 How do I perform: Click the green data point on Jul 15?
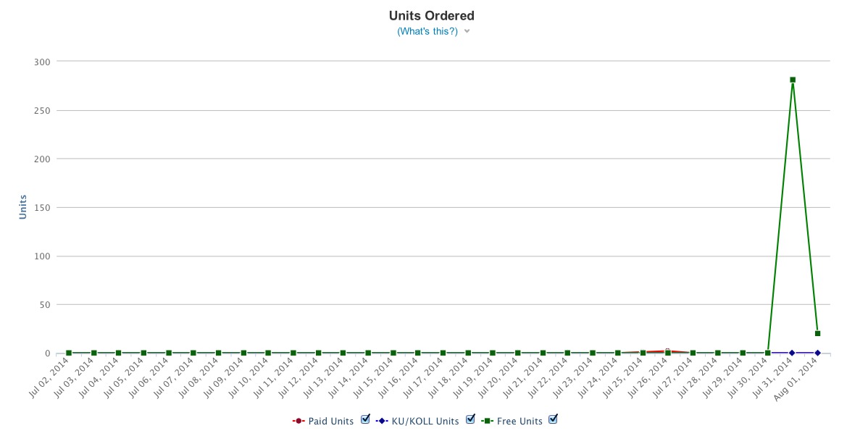point(393,353)
